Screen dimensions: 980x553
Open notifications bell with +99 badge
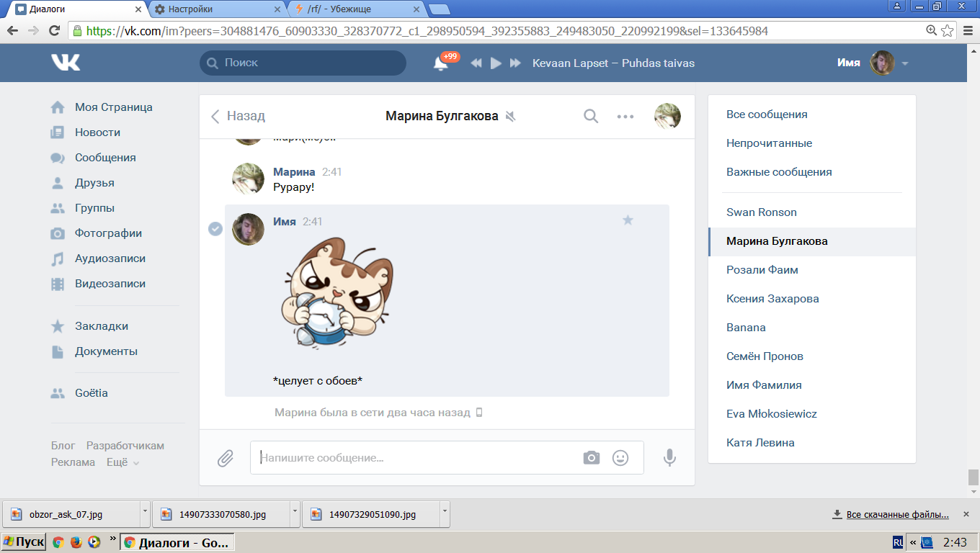[441, 63]
